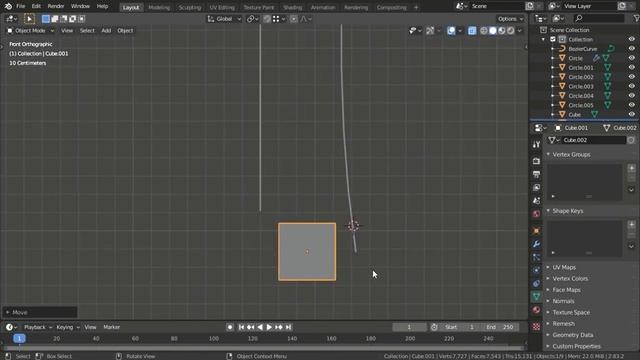Click the Blender logo menu icon

coord(8,6)
